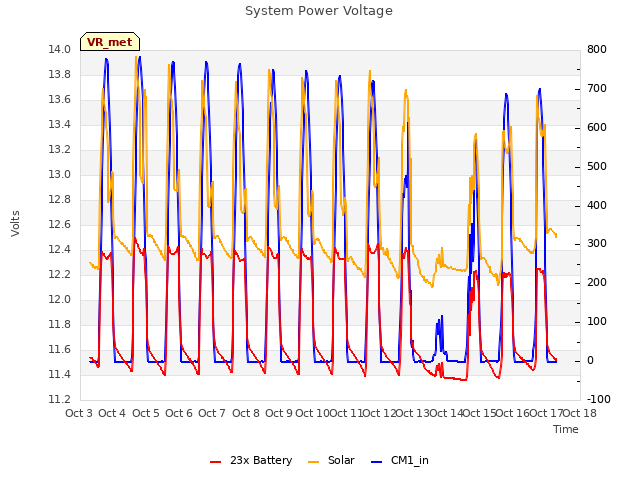Select the Solar legend entry
This screenshot has height=480, width=640.
[x=331, y=460]
